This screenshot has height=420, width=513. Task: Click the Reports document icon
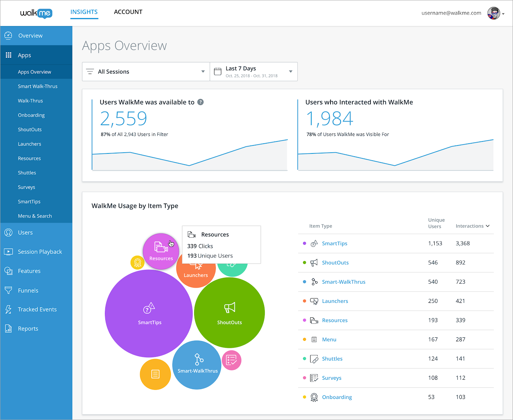[x=8, y=329]
